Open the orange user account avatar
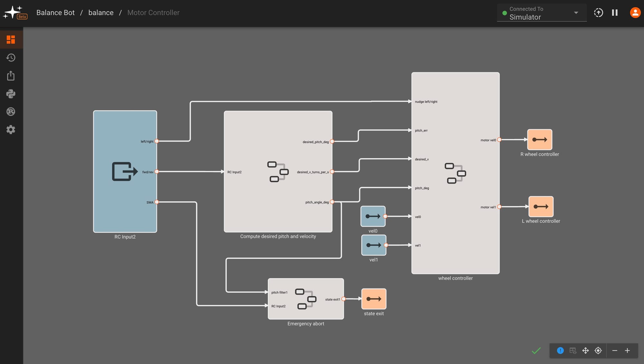The width and height of the screenshot is (644, 364). point(635,13)
